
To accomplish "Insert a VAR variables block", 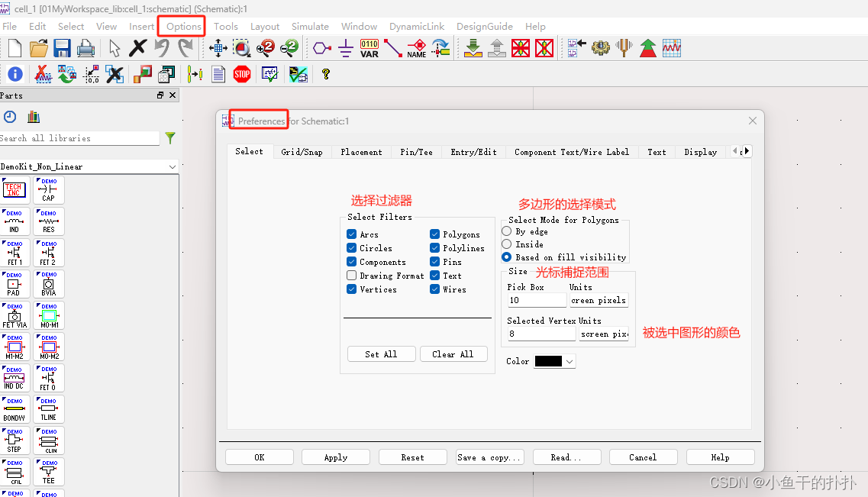I will pyautogui.click(x=369, y=47).
